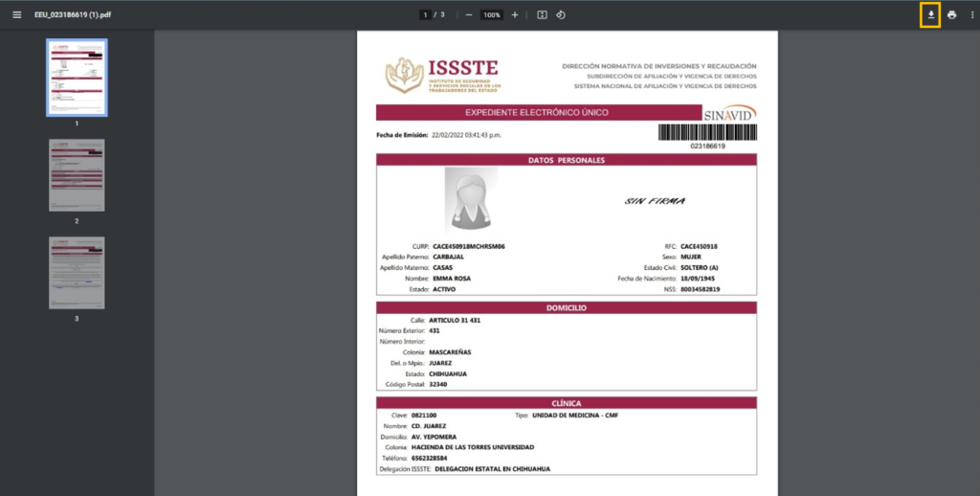Viewport: 980px width, 496px height.
Task: Click the fit to page icon
Action: pyautogui.click(x=542, y=15)
